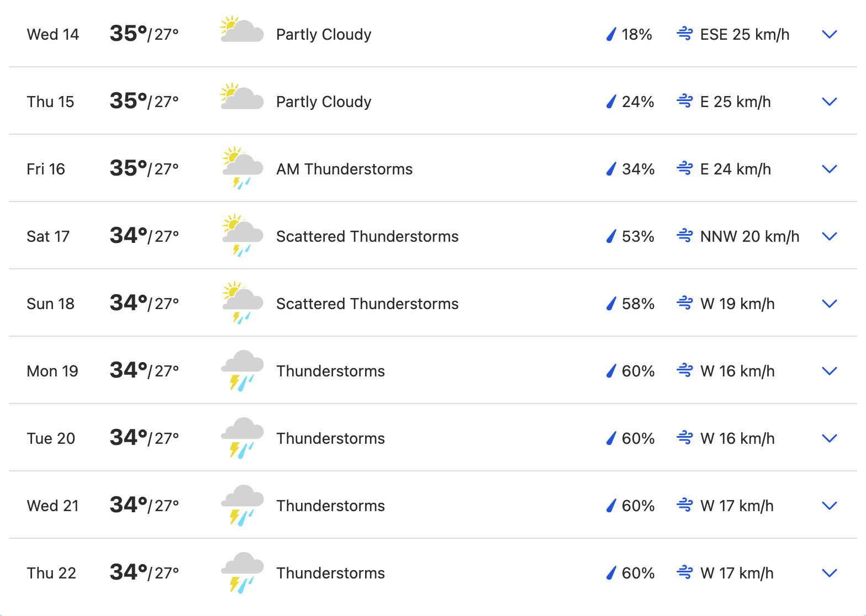Click the wind icon next to ESE 25 km/h
Viewport: 866px width, 616px height.
pos(685,34)
